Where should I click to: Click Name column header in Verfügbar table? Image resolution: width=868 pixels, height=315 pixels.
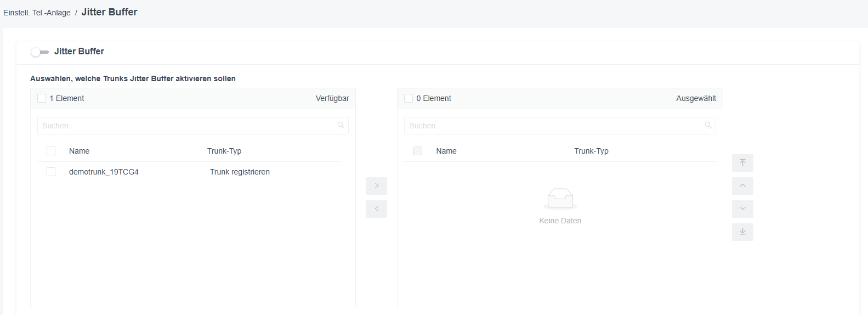(x=79, y=151)
